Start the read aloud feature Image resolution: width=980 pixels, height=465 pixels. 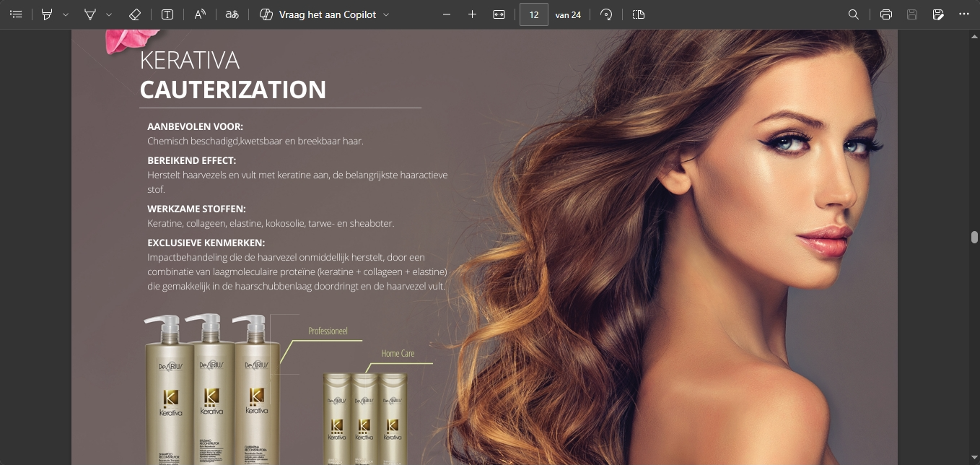coord(200,14)
